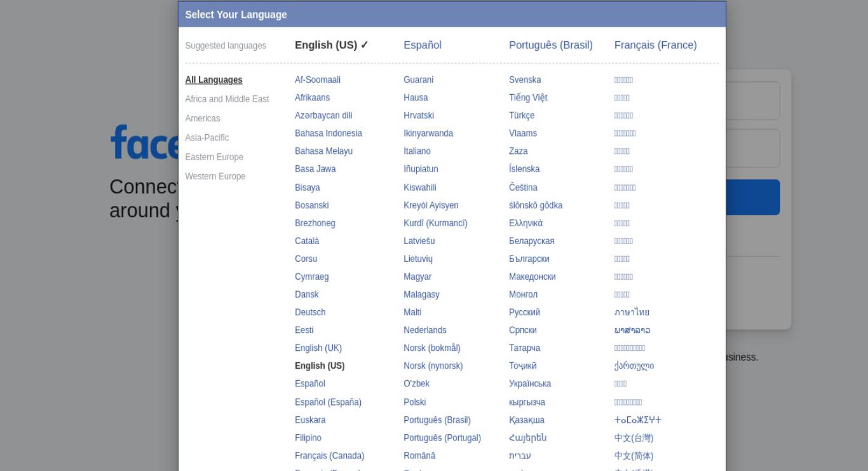Select Western Europe region filter
This screenshot has height=471, width=868.
coord(215,176)
